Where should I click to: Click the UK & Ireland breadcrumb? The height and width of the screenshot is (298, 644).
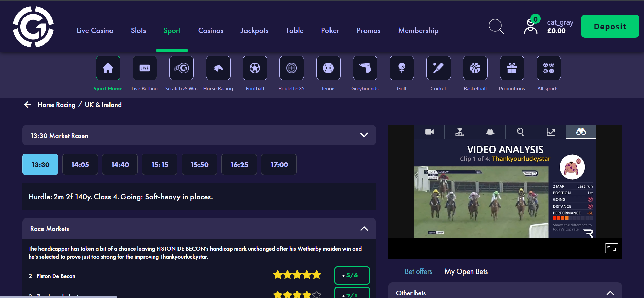coord(103,105)
